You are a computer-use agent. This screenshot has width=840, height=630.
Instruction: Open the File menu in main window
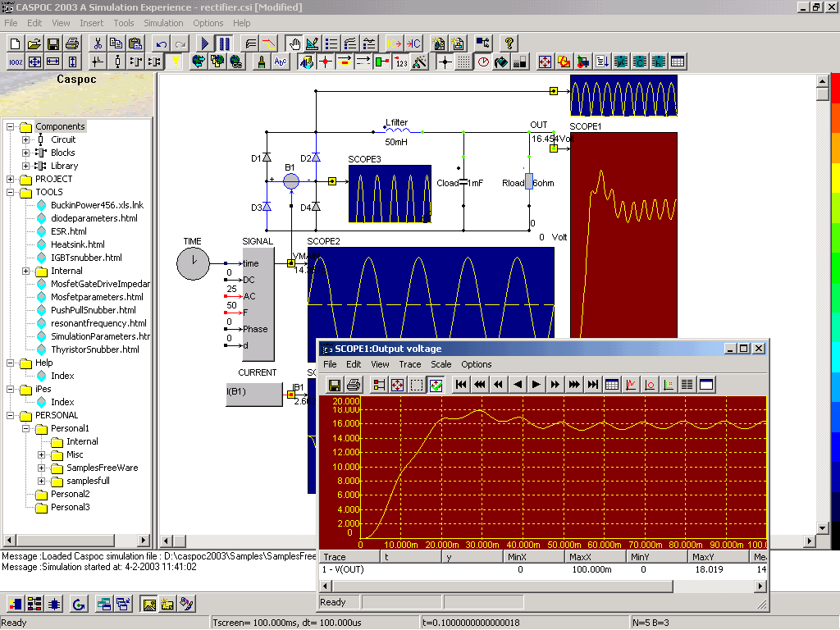coord(11,23)
